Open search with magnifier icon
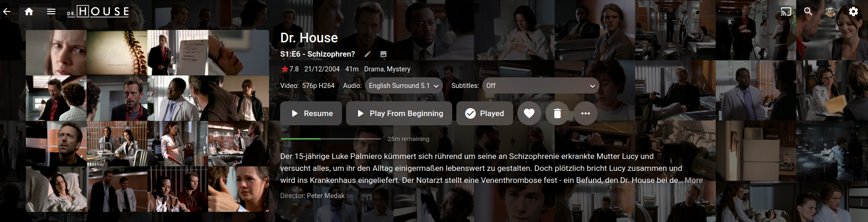The image size is (868, 222). [x=808, y=12]
